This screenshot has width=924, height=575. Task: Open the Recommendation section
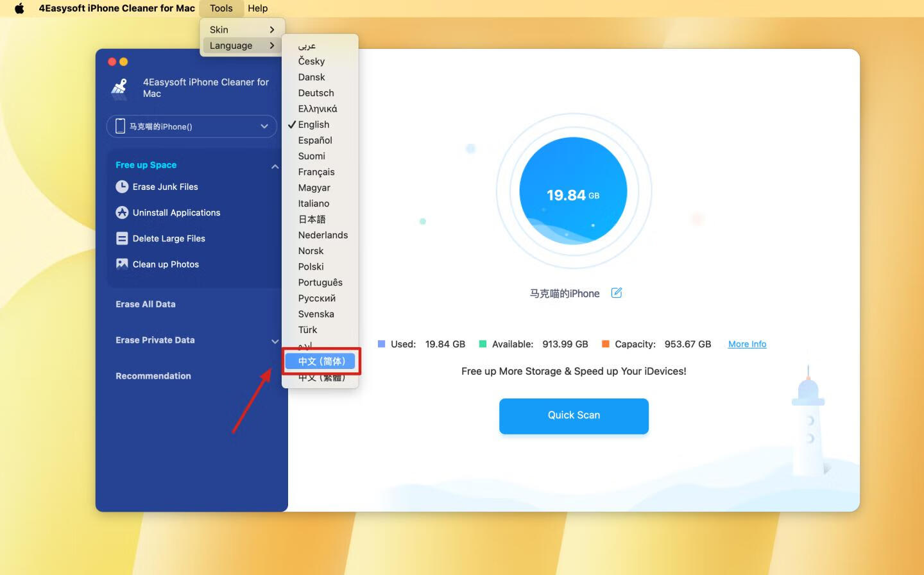point(153,376)
